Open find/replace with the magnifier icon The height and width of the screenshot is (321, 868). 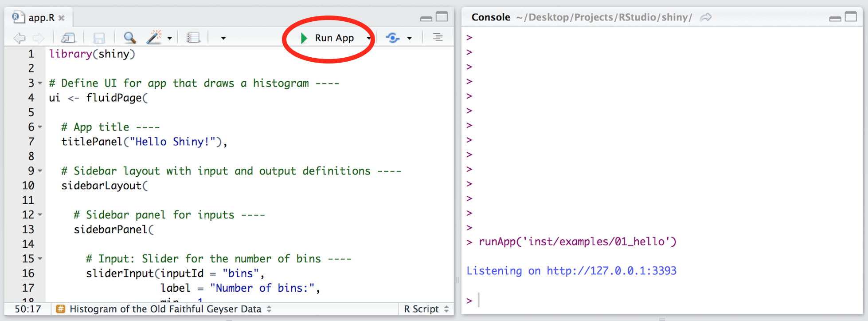click(129, 38)
